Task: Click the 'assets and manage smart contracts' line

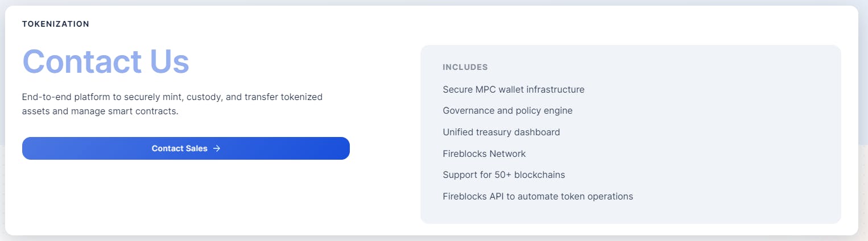Action: click(x=100, y=111)
